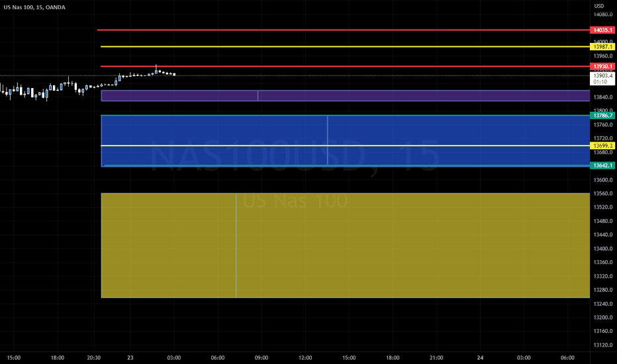The image size is (617, 364).
Task: Select the yellow 13699.3 price label
Action: [602, 146]
